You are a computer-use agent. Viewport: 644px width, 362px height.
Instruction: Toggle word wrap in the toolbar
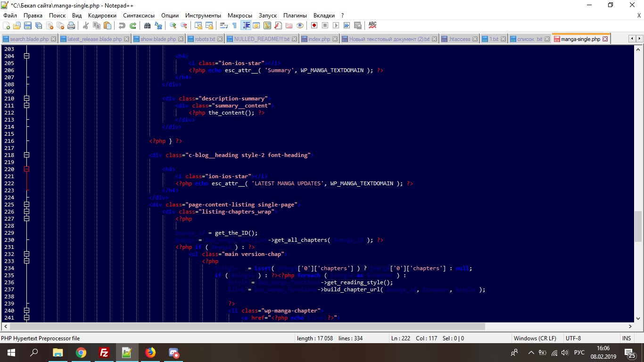click(224, 25)
